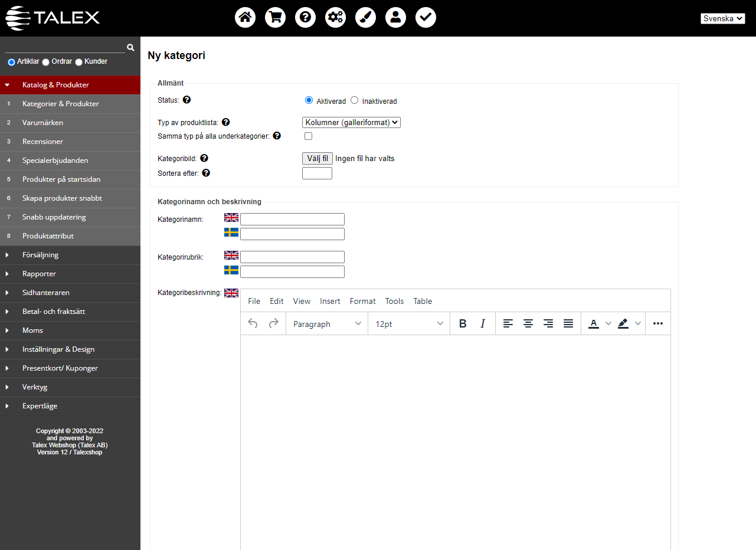Open the home icon in top bar
The height and width of the screenshot is (550, 756).
coord(245,17)
